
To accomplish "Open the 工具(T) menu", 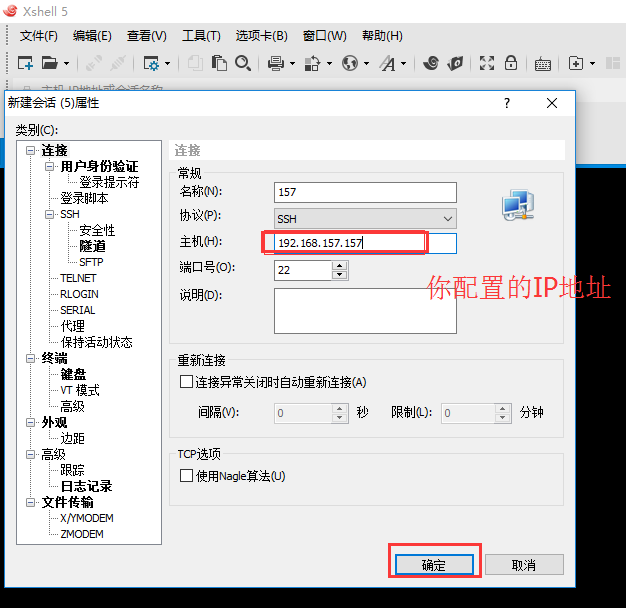I will (x=201, y=36).
